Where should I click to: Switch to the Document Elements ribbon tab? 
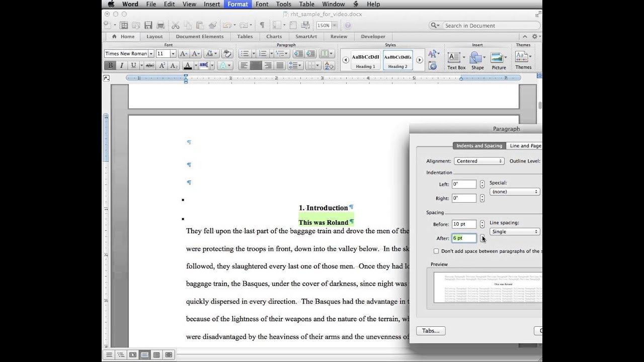[x=200, y=36]
